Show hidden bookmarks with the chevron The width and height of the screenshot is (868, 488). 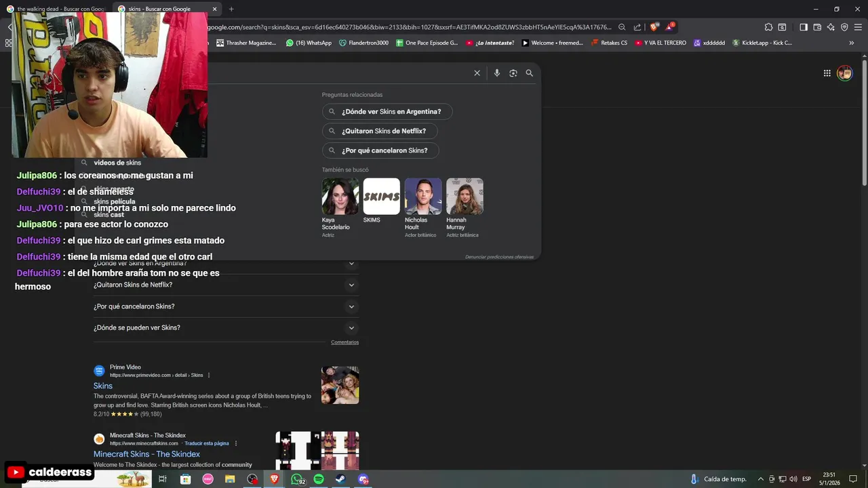coord(852,43)
